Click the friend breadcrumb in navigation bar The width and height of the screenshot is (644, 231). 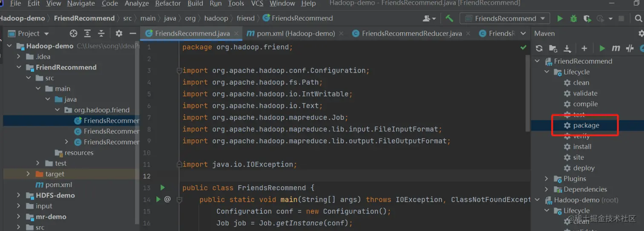pos(246,18)
